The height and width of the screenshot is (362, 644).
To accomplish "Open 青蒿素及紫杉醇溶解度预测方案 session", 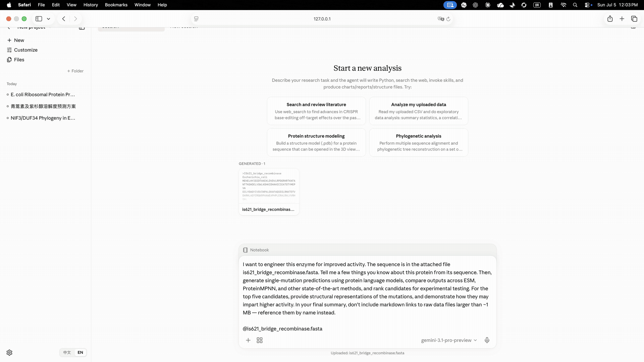I will pyautogui.click(x=43, y=106).
